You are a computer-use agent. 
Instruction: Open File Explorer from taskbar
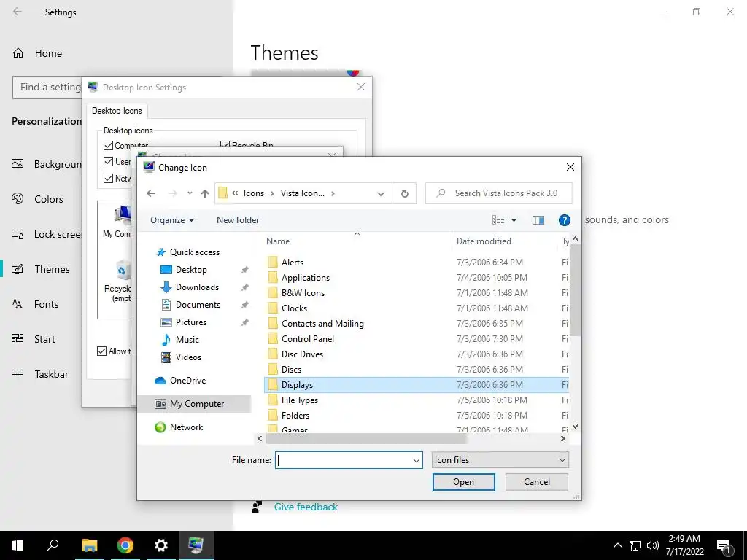point(89,545)
